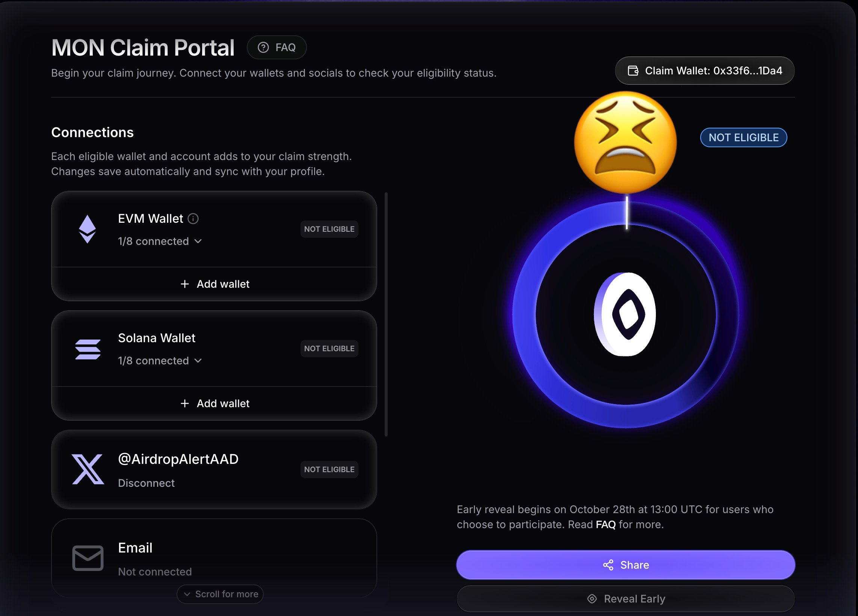This screenshot has height=616, width=858.
Task: Disconnect the @AirdropAlertAAD account
Action: [x=146, y=483]
